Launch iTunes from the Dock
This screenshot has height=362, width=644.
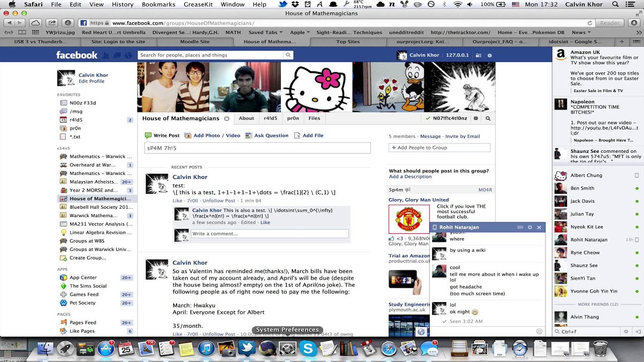tap(206, 348)
